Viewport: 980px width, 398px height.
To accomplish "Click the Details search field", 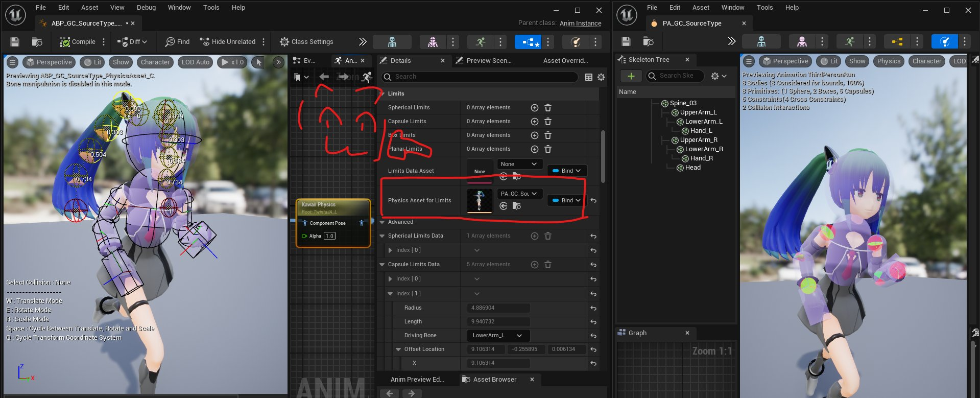I will tap(480, 77).
